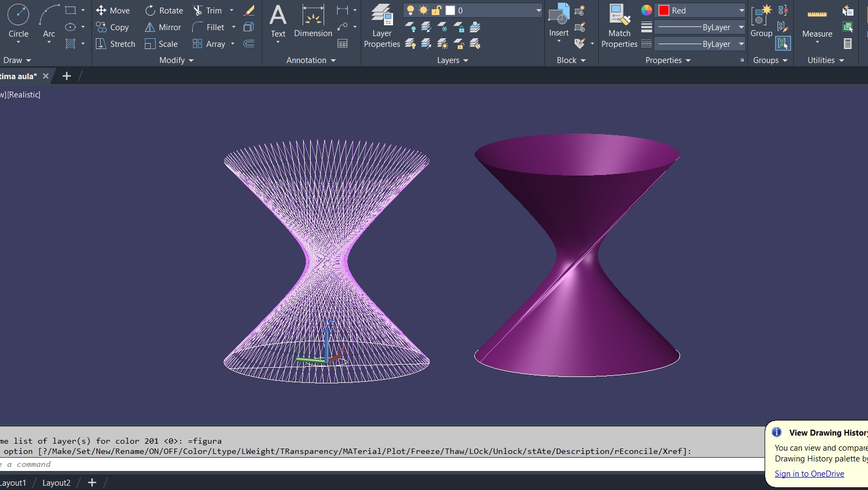Image resolution: width=868 pixels, height=490 pixels.
Task: Choose the Match Properties tool
Action: (x=619, y=25)
